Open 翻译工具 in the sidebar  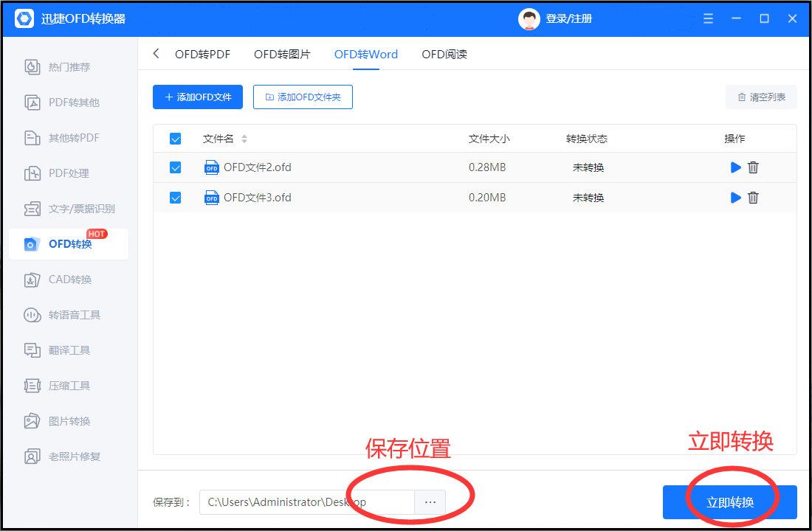pyautogui.click(x=69, y=350)
